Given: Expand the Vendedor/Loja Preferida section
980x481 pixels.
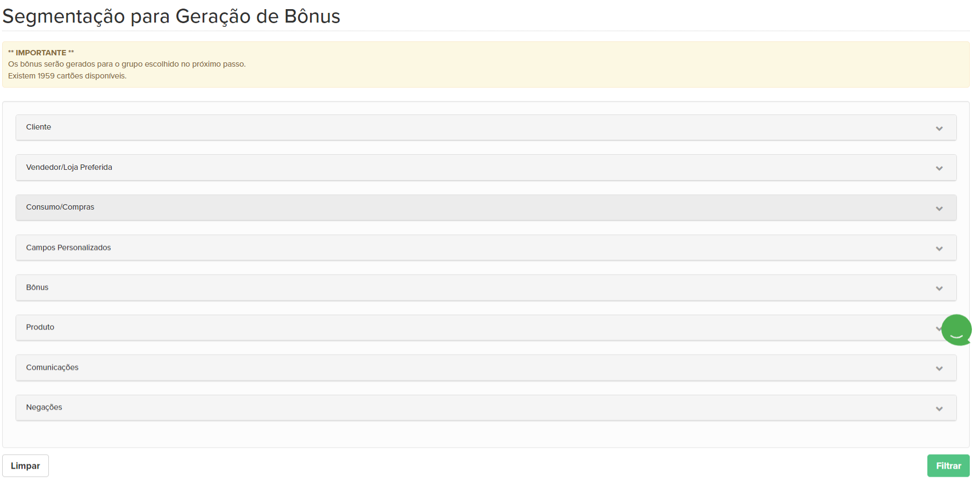Looking at the screenshot, I should point(486,168).
